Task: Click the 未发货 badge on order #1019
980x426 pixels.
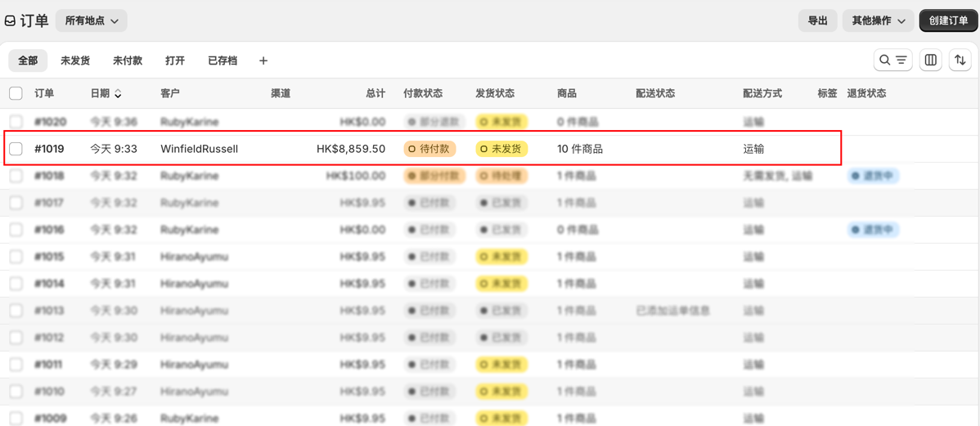Action: 502,150
